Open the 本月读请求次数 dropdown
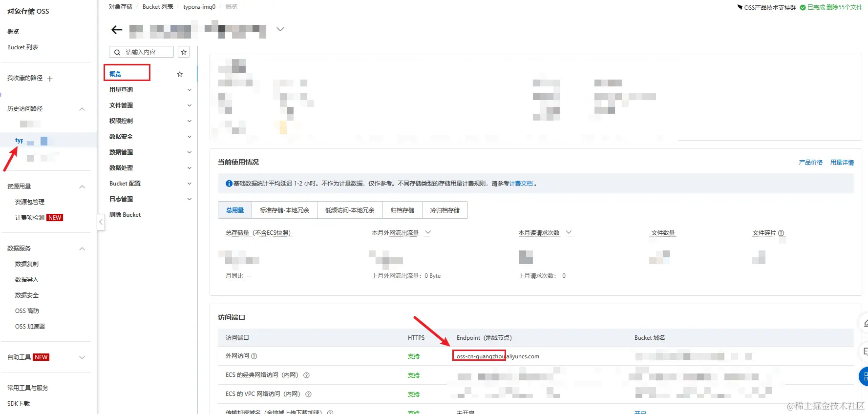The height and width of the screenshot is (414, 868). click(569, 233)
